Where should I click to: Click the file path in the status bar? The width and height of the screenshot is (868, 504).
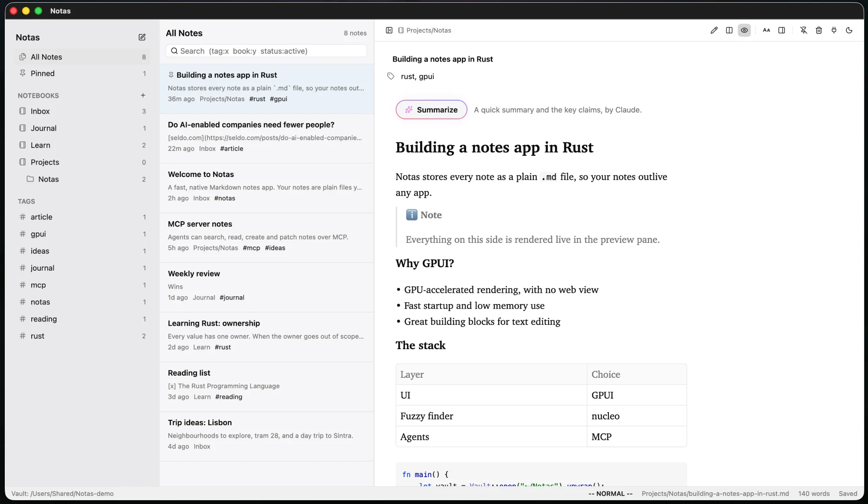715,494
